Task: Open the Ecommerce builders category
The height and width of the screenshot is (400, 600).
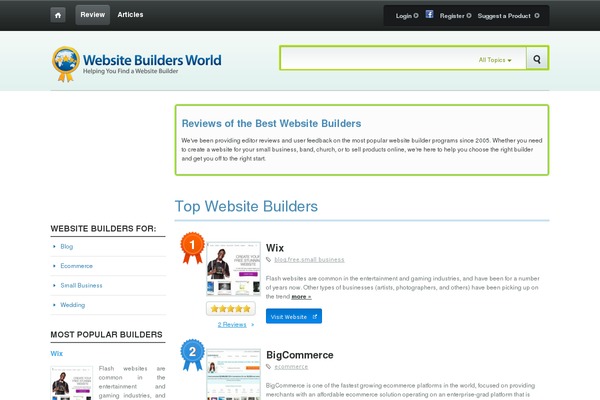Action: coord(77,266)
